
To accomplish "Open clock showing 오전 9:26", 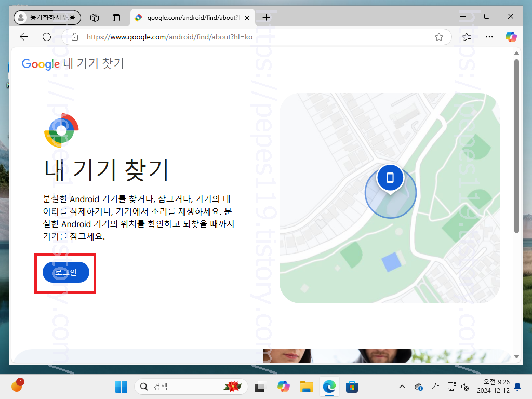I will point(493,387).
